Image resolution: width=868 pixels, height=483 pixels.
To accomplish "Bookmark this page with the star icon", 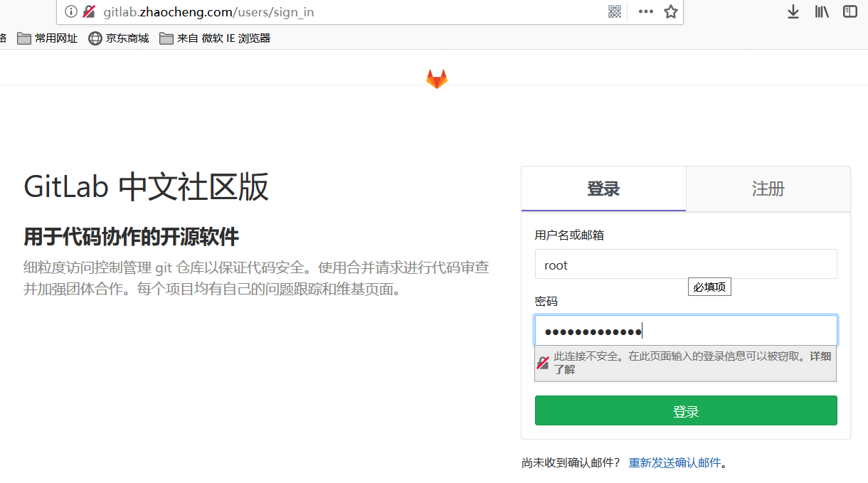I will point(671,11).
